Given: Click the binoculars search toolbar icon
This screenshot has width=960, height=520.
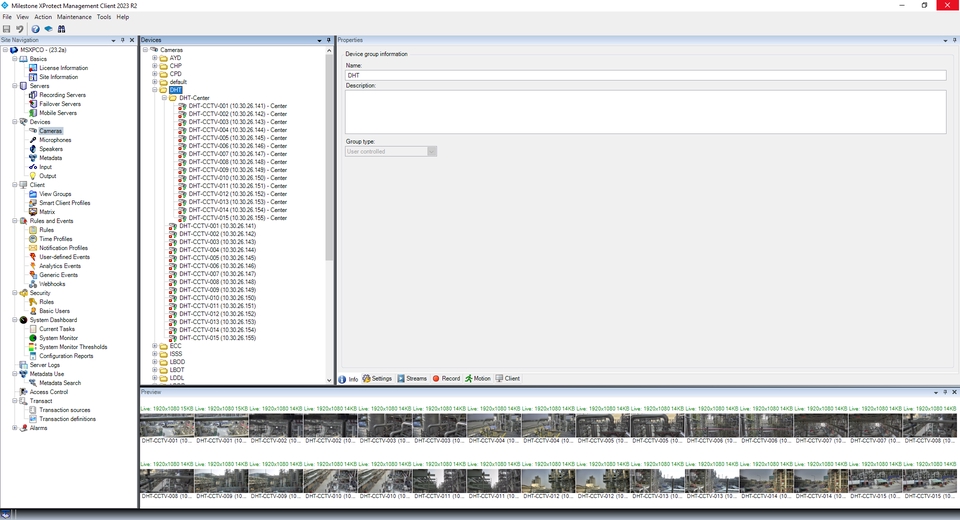Looking at the screenshot, I should coord(61,29).
